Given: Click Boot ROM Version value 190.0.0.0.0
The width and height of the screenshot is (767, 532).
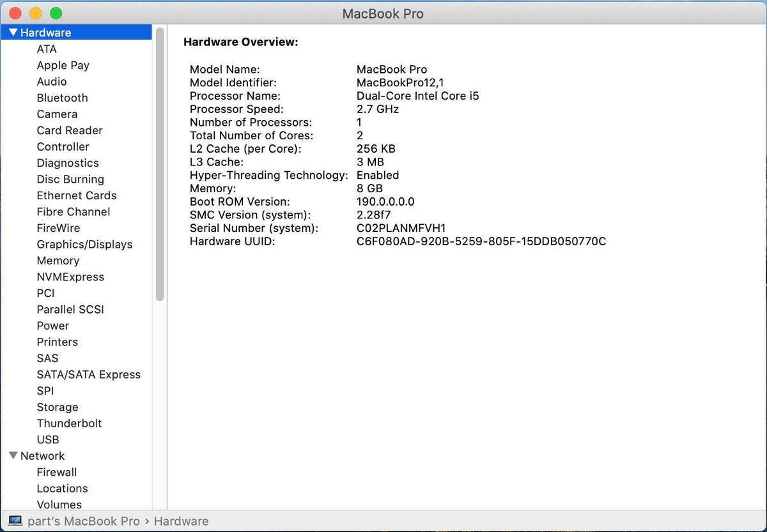Looking at the screenshot, I should [x=385, y=202].
